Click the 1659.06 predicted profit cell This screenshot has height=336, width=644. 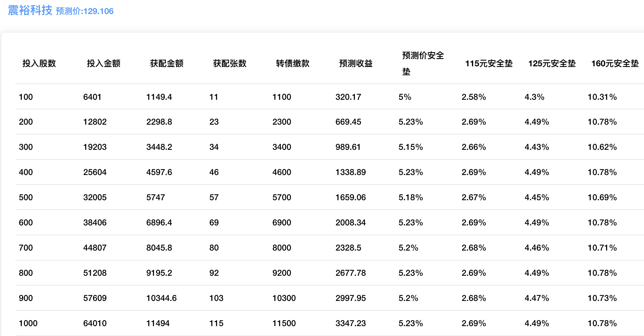(x=350, y=197)
